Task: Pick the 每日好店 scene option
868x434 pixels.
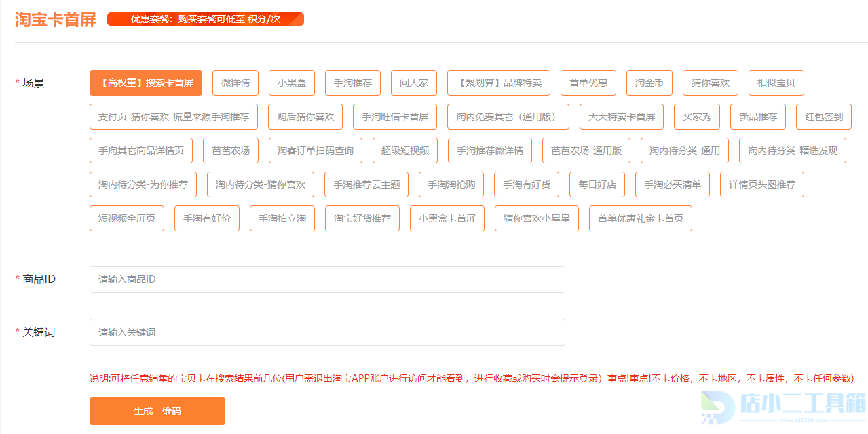Action: point(597,184)
